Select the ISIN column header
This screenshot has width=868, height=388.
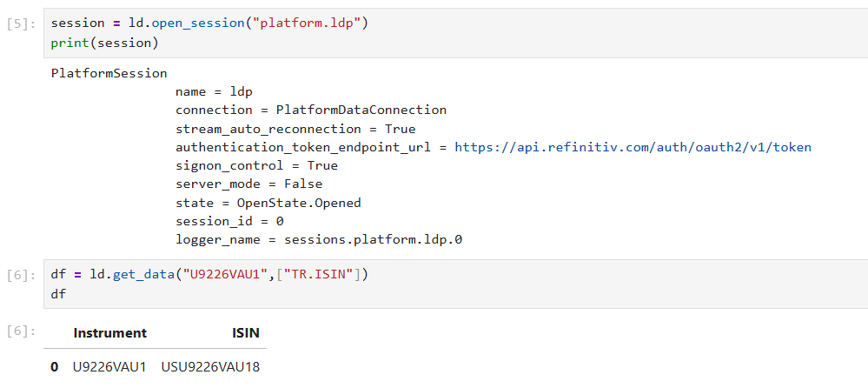(247, 332)
